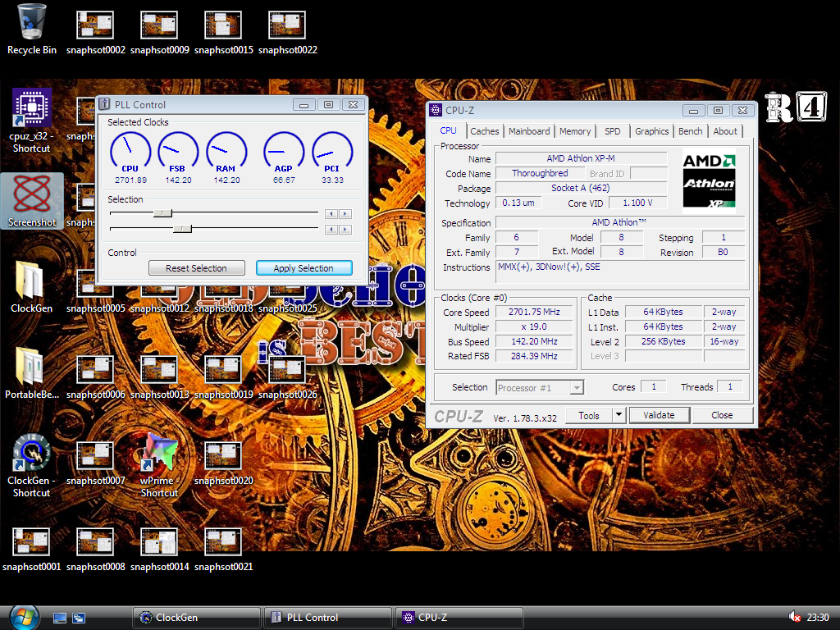Screen dimensions: 840x630
Task: Click the upper PLL selection slider thumb
Action: coord(163,213)
